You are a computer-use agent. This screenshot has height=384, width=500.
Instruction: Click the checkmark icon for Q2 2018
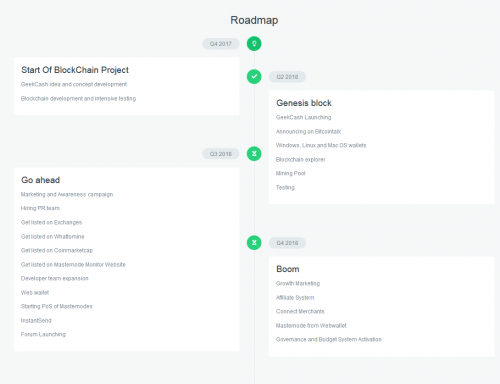254,77
